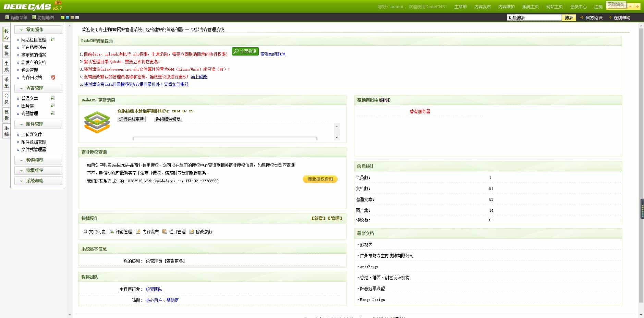Click the icon beside 在线帮助
Screen dimensions: 644x318
pos(610,17)
